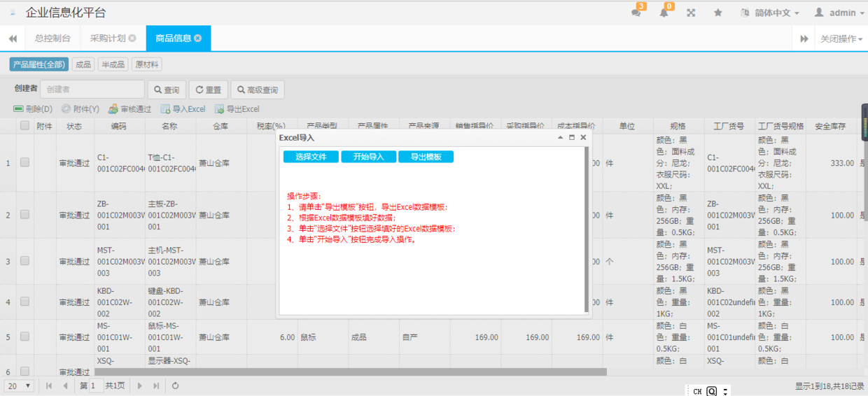Screen dimensions: 868x396
Task: Open the notifications bell icon
Action: point(664,13)
